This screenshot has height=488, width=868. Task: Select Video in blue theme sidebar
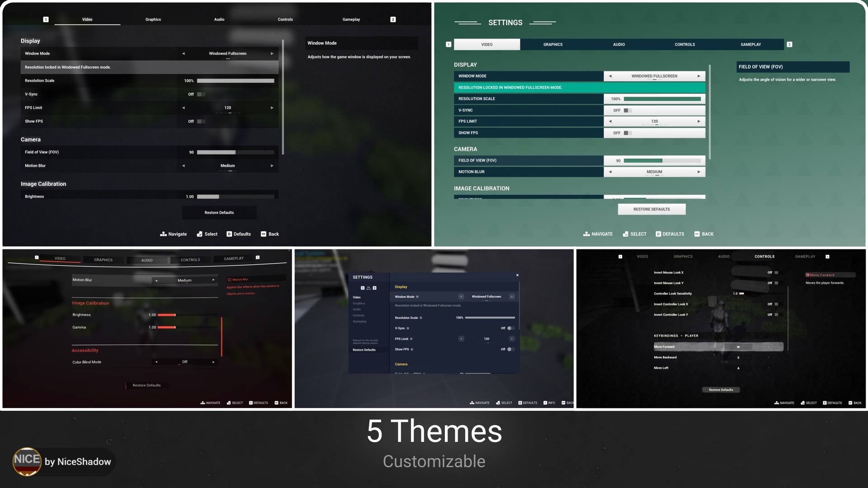pyautogui.click(x=357, y=297)
